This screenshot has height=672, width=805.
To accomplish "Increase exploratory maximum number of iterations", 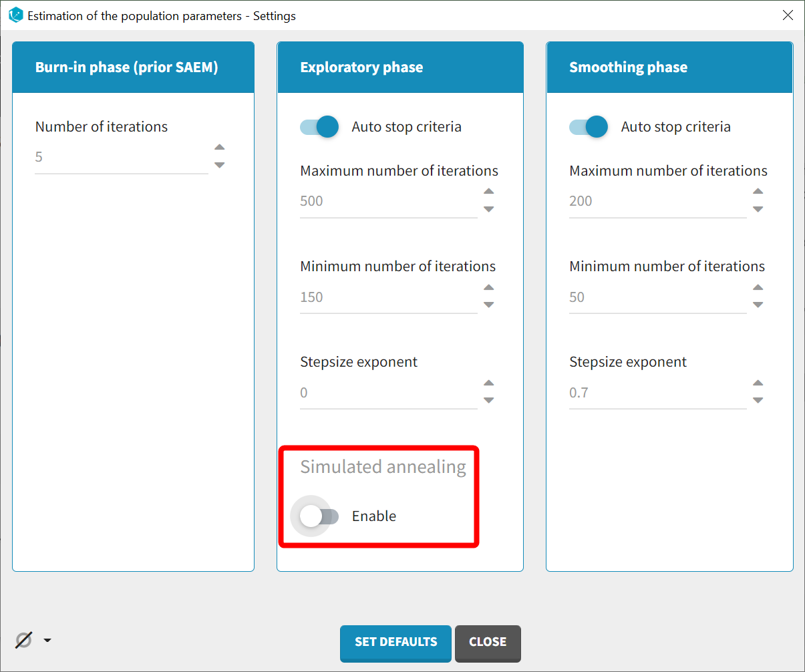I will pos(489,192).
